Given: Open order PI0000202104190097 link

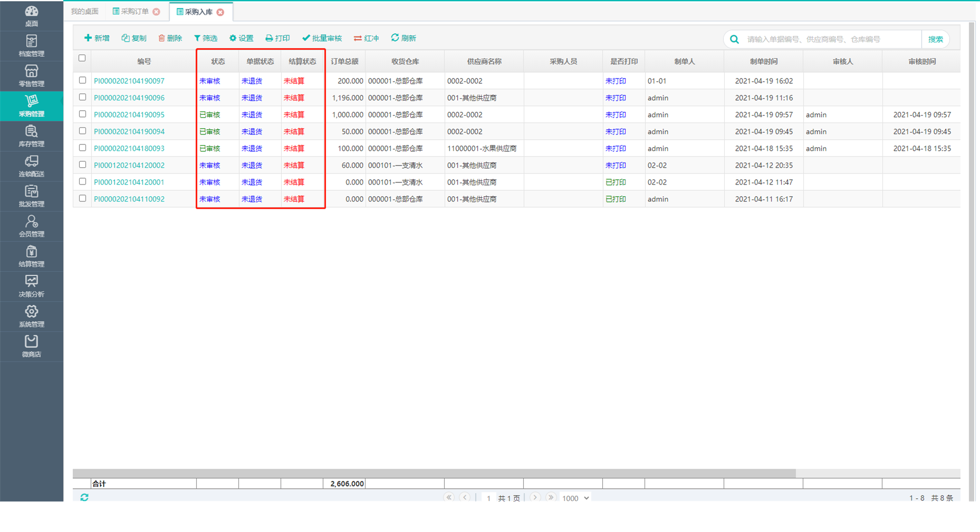Looking at the screenshot, I should pyautogui.click(x=129, y=81).
